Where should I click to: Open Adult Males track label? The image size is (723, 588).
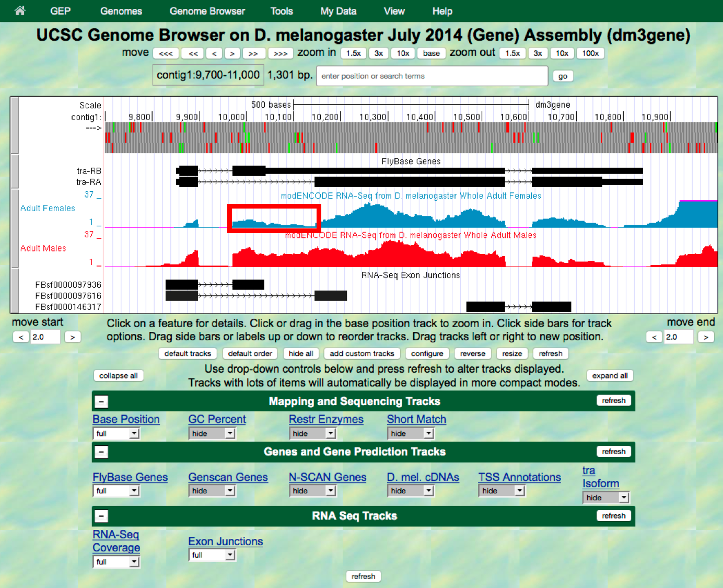pos(43,248)
